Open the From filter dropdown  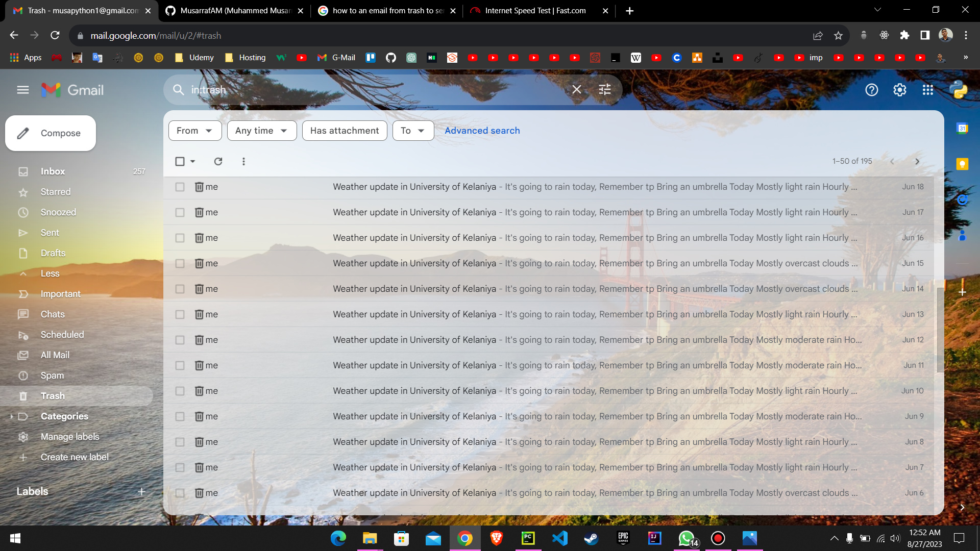194,130
